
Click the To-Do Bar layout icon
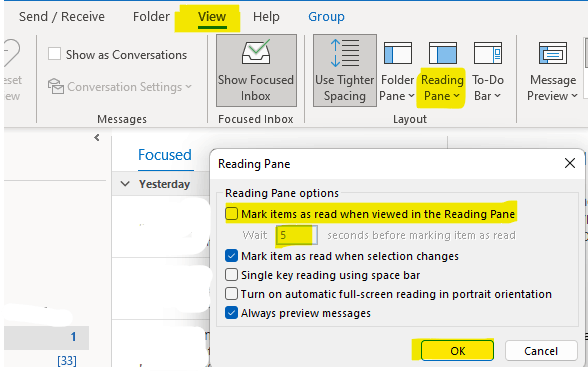[x=488, y=53]
